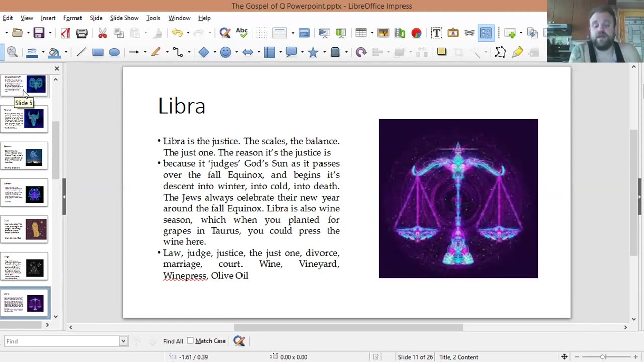Open Find & Replace from the Find toolbar
The width and height of the screenshot is (644, 362).
tap(239, 341)
